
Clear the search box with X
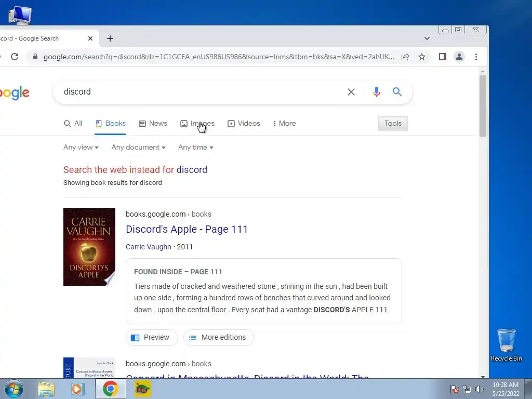click(351, 92)
